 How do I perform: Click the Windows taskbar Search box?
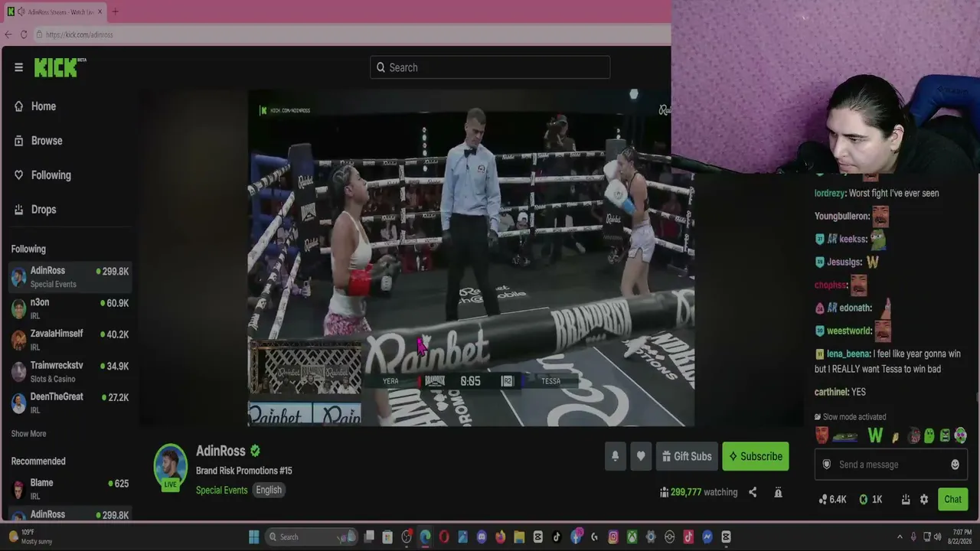(x=312, y=536)
